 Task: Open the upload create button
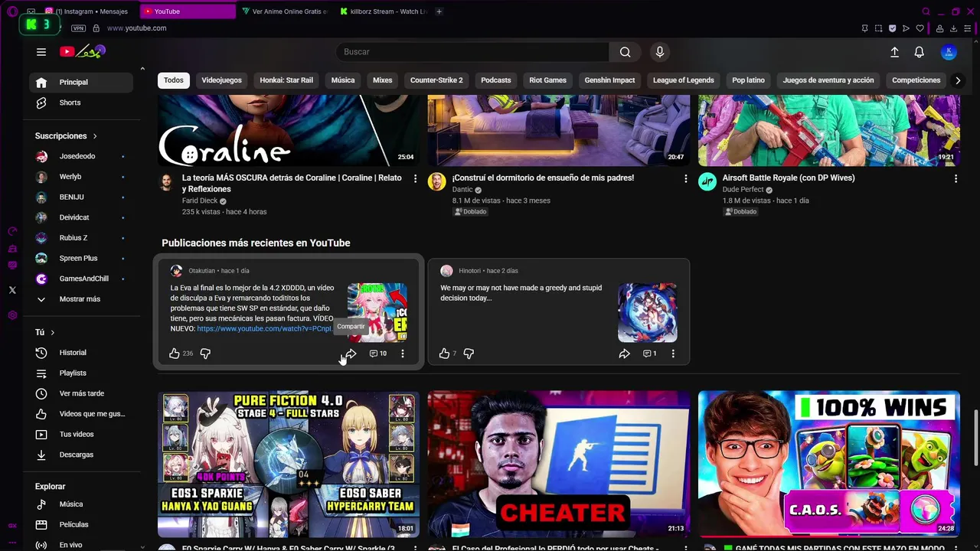tap(894, 52)
